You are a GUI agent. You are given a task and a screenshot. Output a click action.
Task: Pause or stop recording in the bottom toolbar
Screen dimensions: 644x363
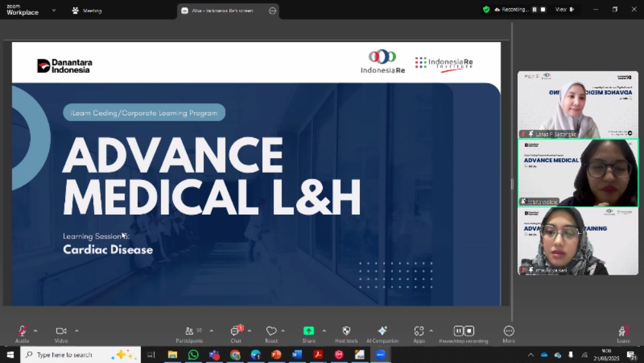(x=464, y=331)
